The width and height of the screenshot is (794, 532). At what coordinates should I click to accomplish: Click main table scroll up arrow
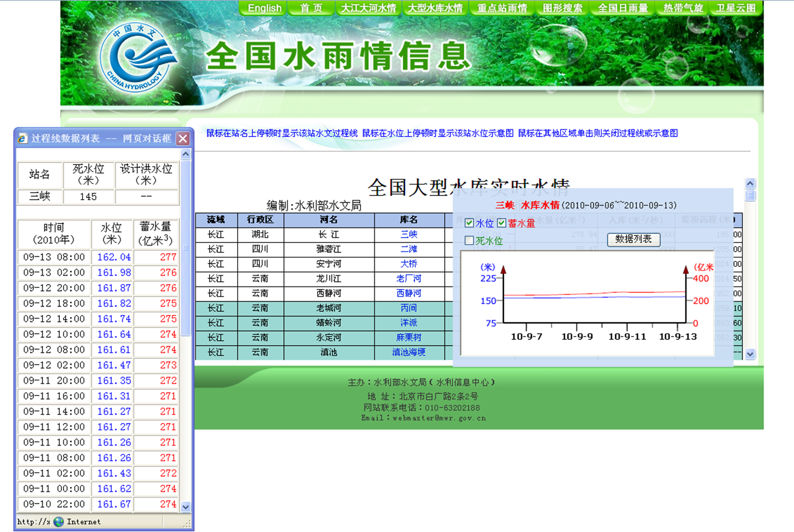tap(750, 184)
